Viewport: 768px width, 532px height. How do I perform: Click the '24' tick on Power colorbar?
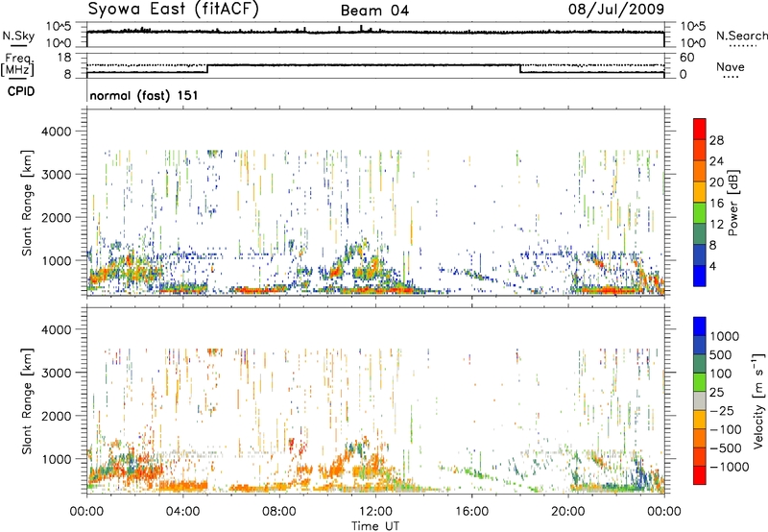click(x=716, y=161)
